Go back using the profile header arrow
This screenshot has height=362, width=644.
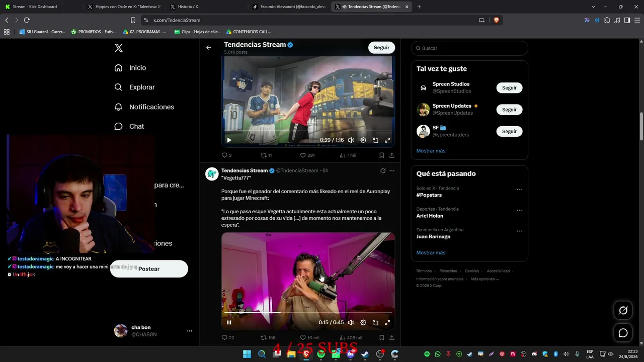209,48
